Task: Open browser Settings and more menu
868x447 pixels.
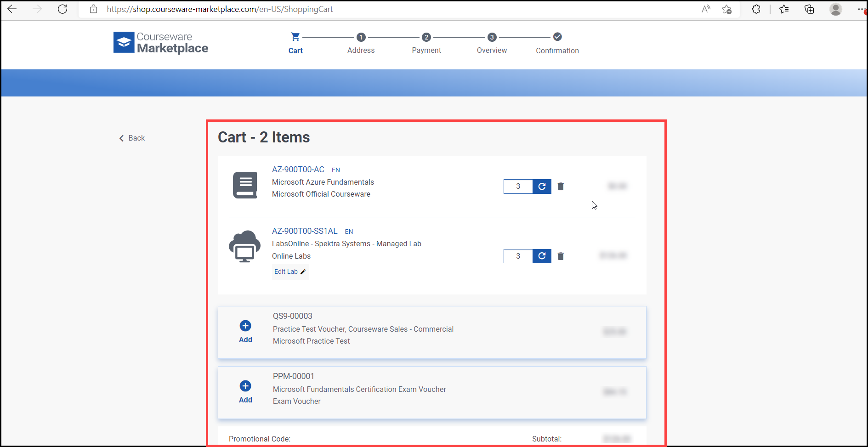Action: (x=862, y=9)
